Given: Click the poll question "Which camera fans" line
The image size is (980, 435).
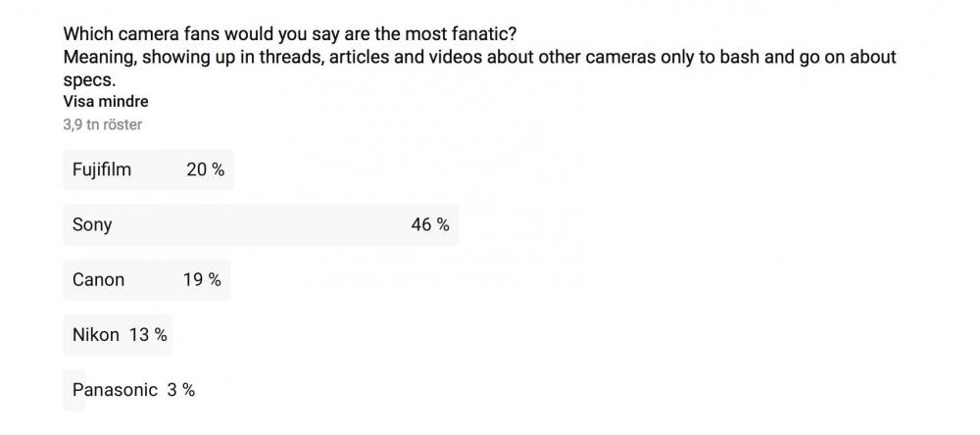Looking at the screenshot, I should click(x=289, y=33).
